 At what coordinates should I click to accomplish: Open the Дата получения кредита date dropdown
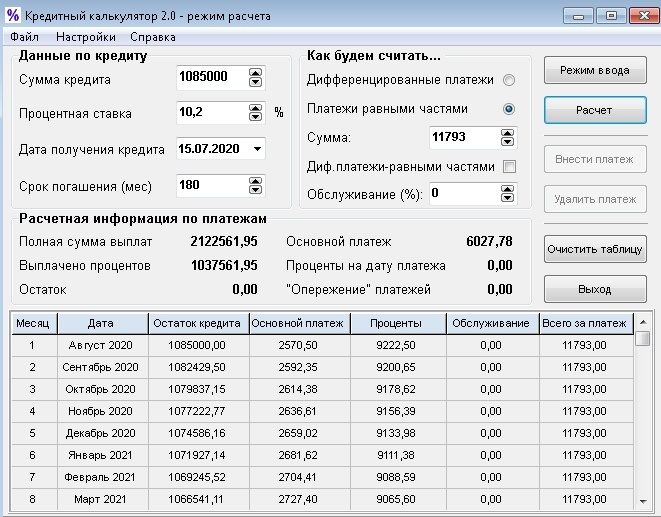click(x=257, y=149)
